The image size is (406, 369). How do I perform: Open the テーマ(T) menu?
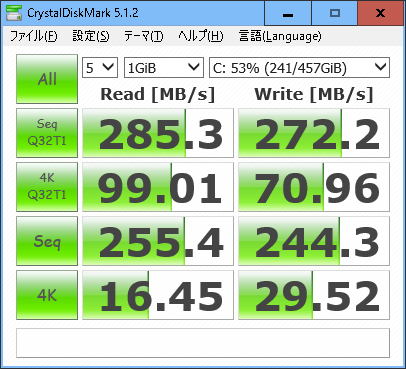(144, 36)
